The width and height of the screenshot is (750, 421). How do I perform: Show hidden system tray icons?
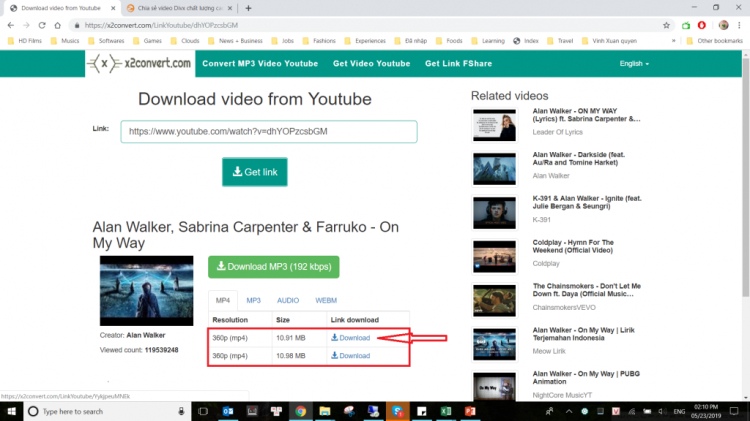point(569,411)
